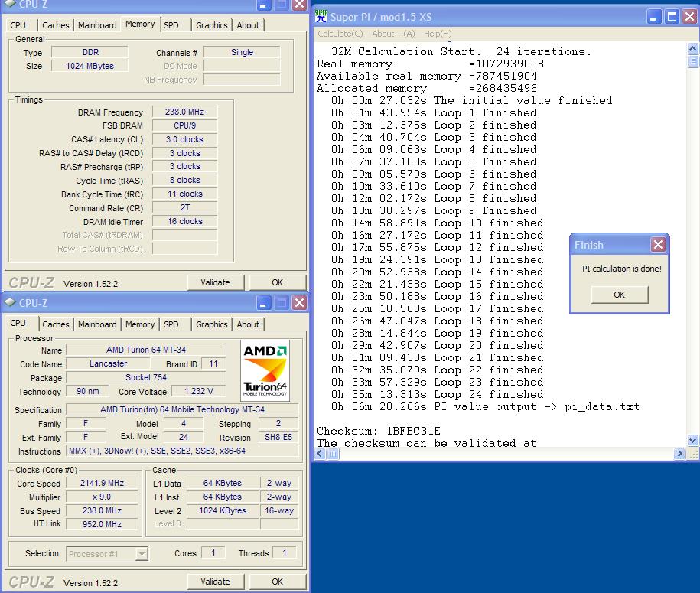Click Super PI horizontal scrollbar left arrow
This screenshot has width=700, height=593.
320,454
